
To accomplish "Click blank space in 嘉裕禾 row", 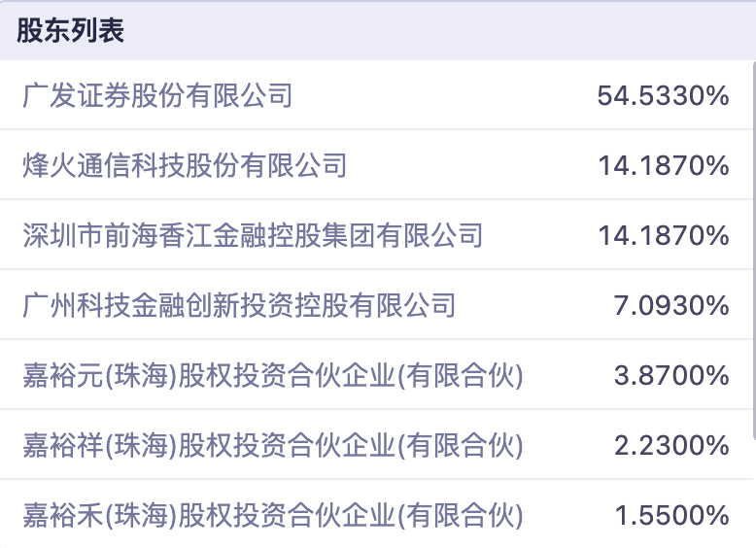I will (568, 515).
